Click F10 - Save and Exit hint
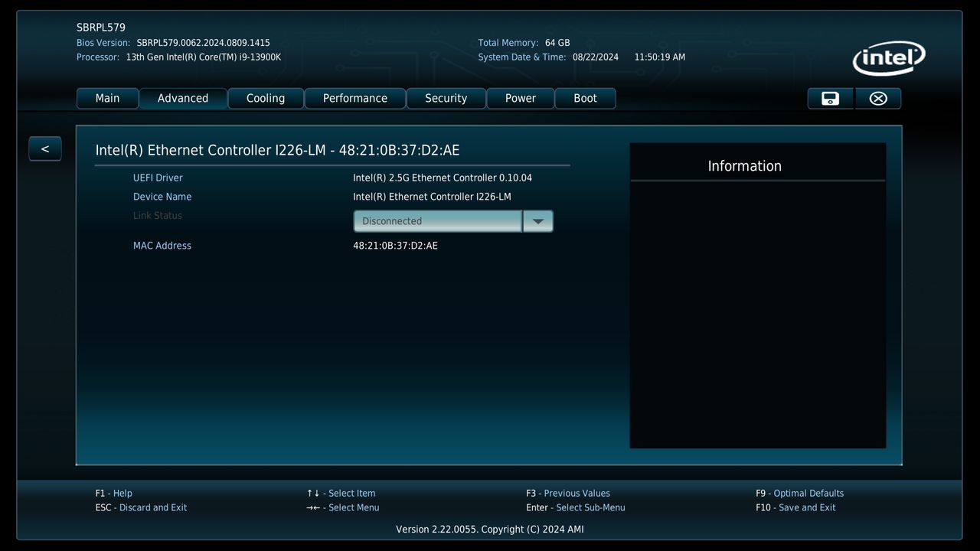This screenshot has height=551, width=980. pos(795,507)
